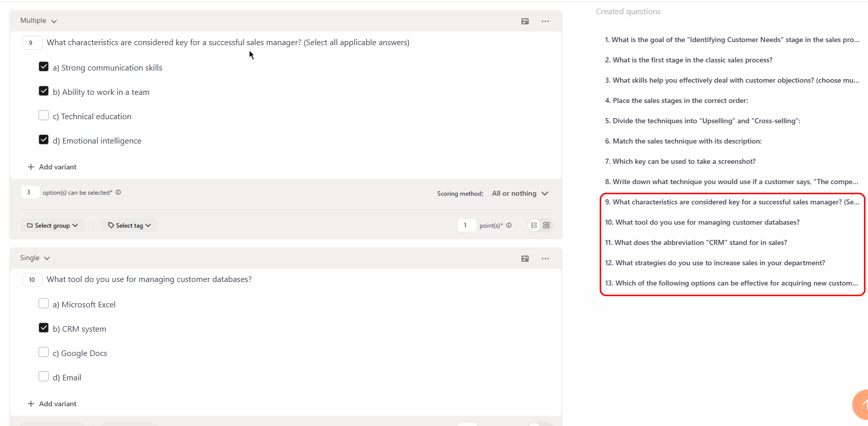The image size is (868, 426).
Task: Add an image to question 10
Action: (525, 259)
